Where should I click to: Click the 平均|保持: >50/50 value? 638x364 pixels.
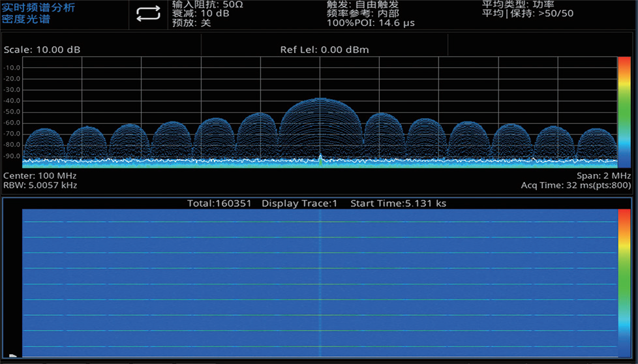(x=528, y=14)
